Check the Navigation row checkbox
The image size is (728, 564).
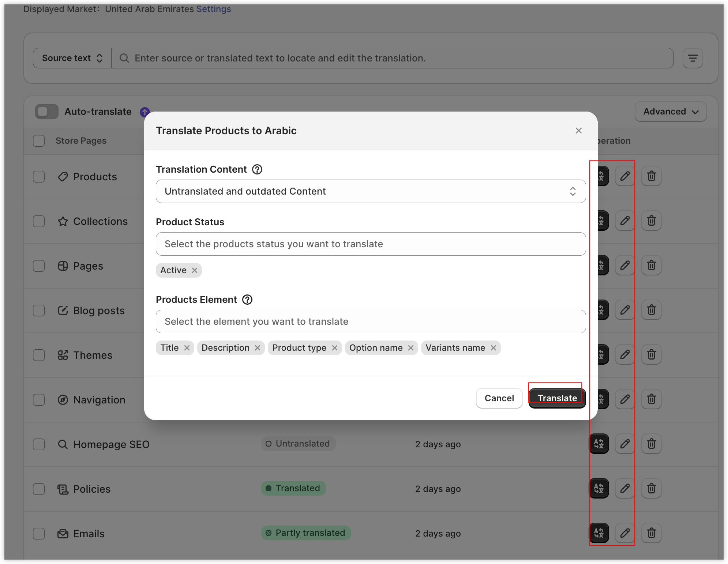[39, 400]
